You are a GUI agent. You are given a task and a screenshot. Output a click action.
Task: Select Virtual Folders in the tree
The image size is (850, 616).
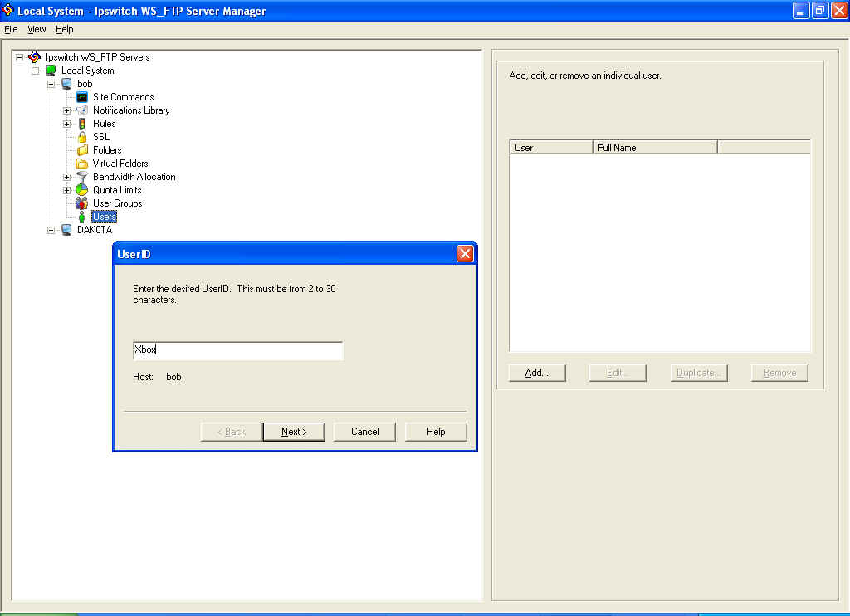pos(120,164)
